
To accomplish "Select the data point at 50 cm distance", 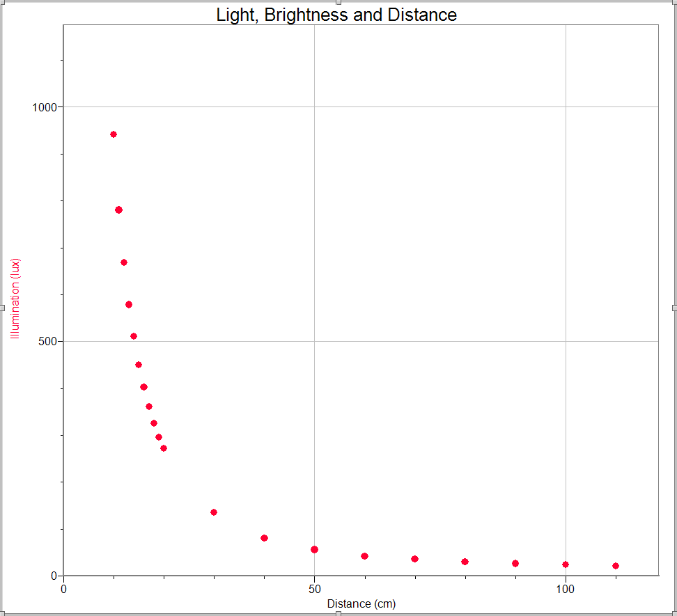I will [314, 550].
